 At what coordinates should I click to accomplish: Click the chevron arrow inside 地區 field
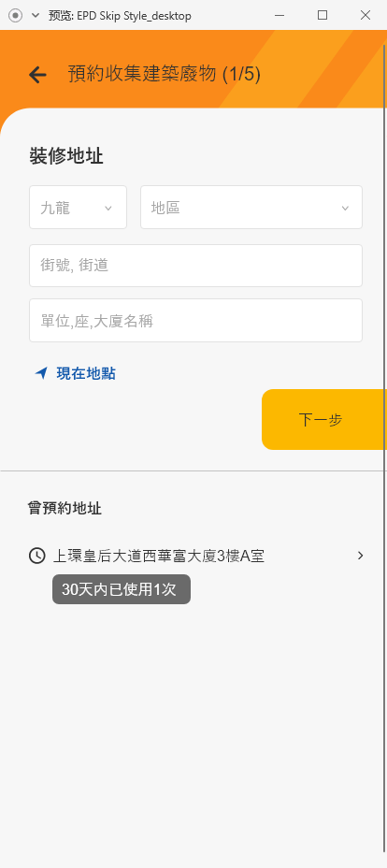tap(345, 209)
